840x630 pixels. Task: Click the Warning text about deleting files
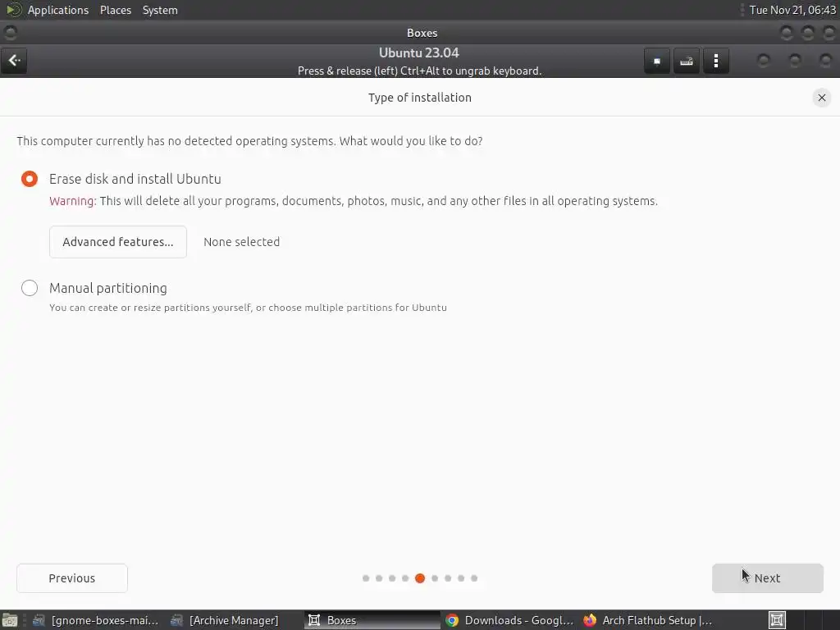pyautogui.click(x=354, y=202)
